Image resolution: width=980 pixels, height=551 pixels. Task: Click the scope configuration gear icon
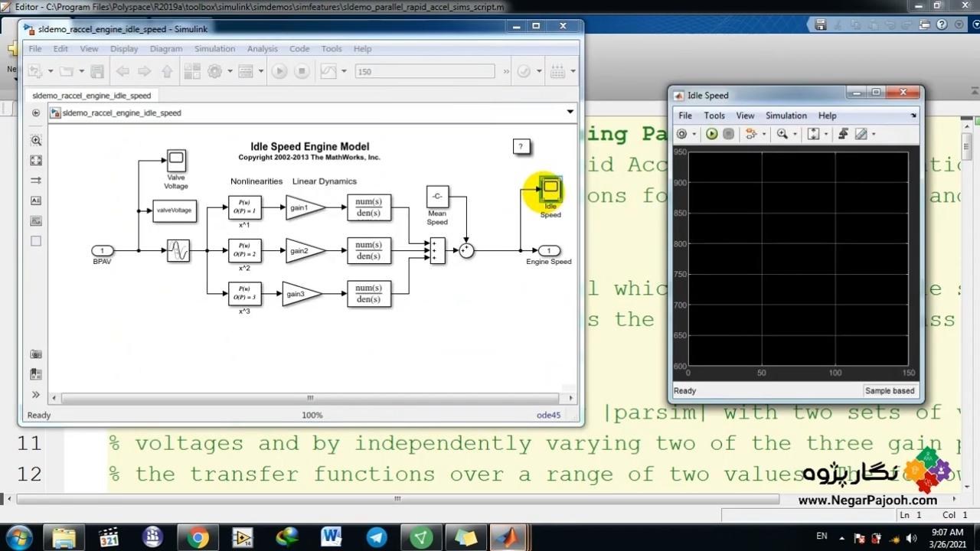coord(681,134)
